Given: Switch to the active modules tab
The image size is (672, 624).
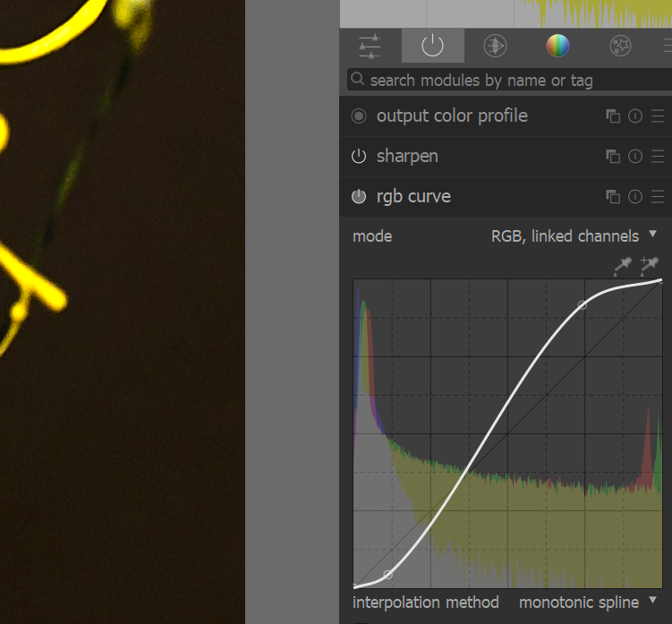Looking at the screenshot, I should tap(433, 46).
